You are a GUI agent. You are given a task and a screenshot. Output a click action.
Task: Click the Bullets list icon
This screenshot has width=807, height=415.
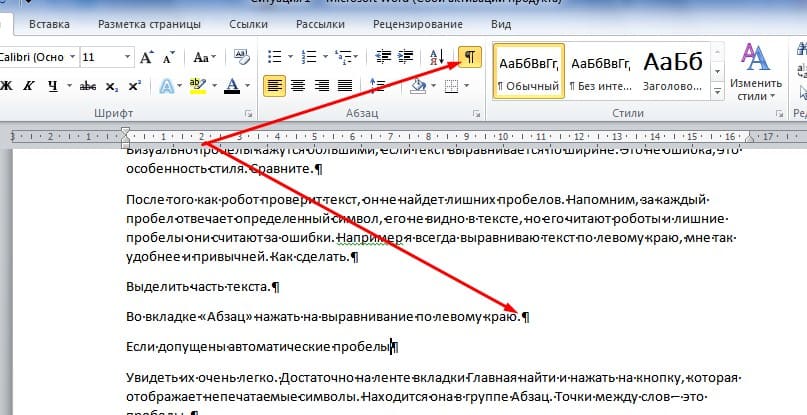click(275, 57)
